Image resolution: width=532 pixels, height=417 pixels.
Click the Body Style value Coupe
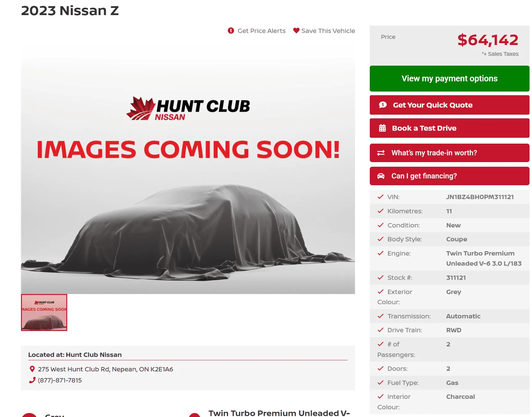[x=457, y=239]
